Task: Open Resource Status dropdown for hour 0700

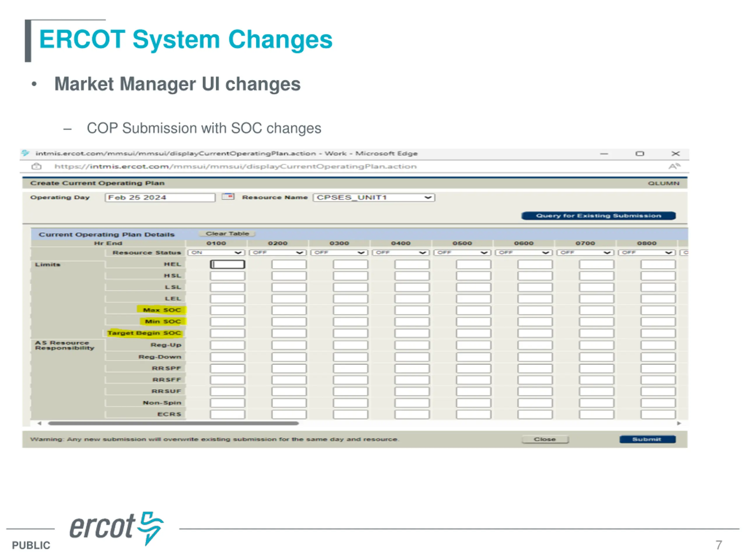Action: click(585, 253)
